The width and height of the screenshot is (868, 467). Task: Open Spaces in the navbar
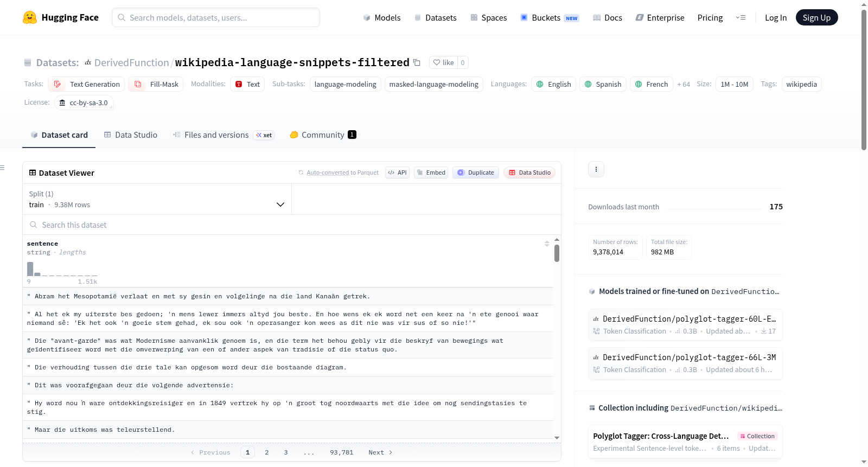point(488,17)
